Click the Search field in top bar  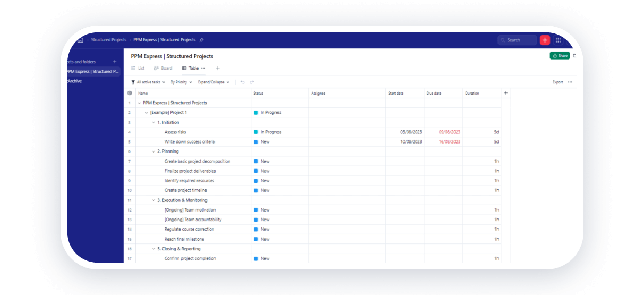click(518, 40)
